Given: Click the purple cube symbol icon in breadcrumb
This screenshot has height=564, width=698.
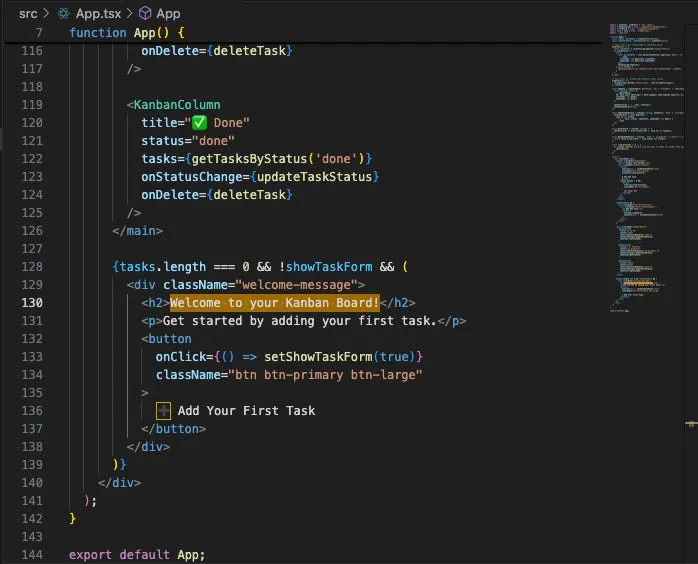Looking at the screenshot, I should coord(144,13).
